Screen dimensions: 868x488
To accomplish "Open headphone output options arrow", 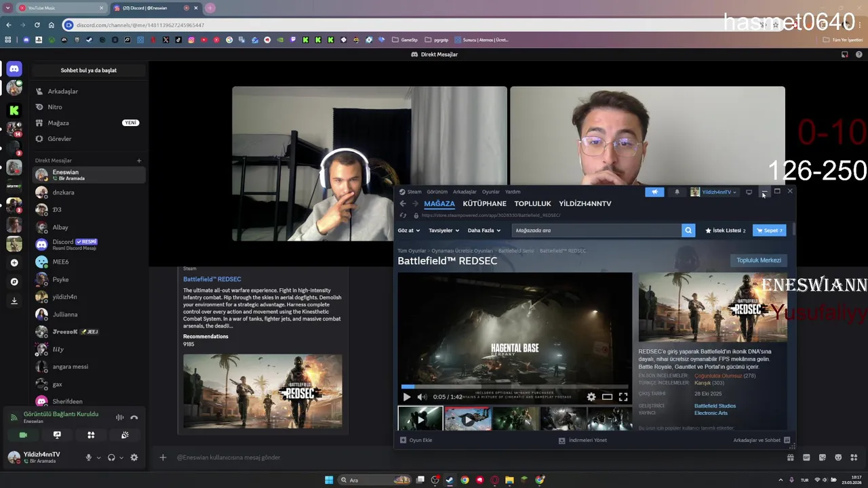I will 121,457.
